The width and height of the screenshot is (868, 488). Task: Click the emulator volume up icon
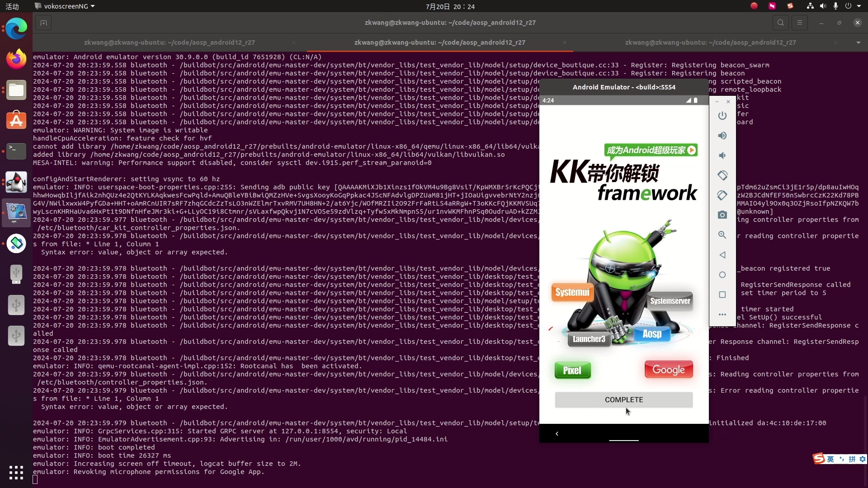(x=722, y=136)
